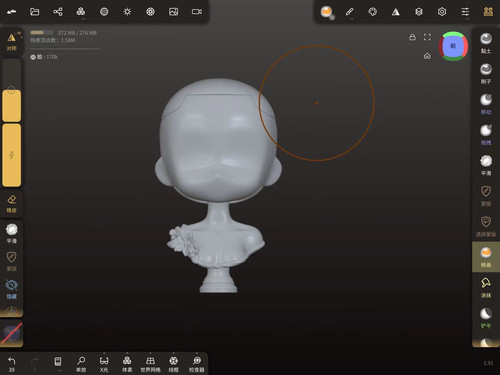Select the 蒙版 mask shortcut in left panel
500x375 pixels.
click(x=12, y=261)
